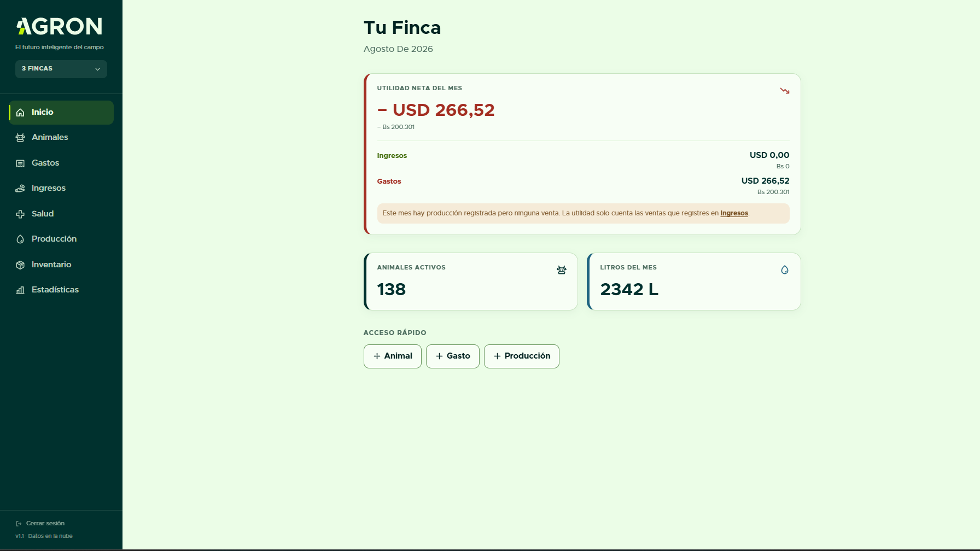Click the + Gasto button
The width and height of the screenshot is (980, 551).
(453, 356)
